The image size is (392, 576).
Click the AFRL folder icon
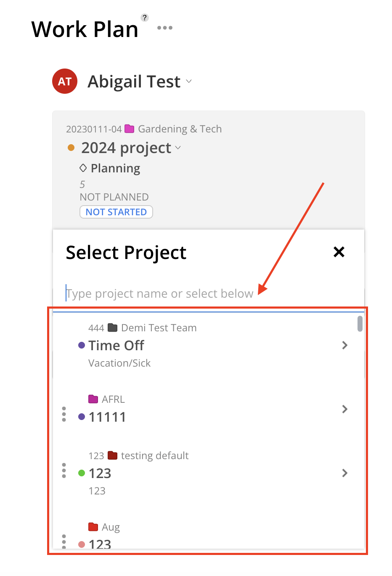point(93,399)
